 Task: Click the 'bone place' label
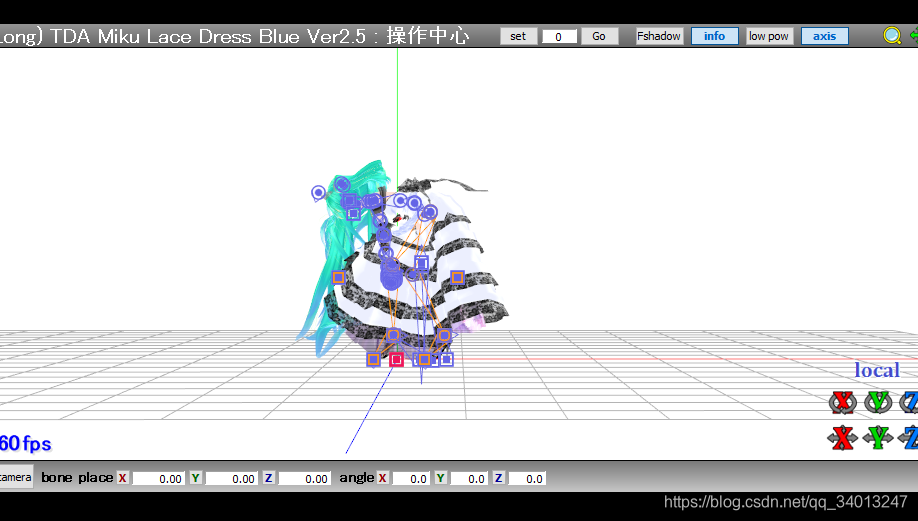(x=77, y=478)
